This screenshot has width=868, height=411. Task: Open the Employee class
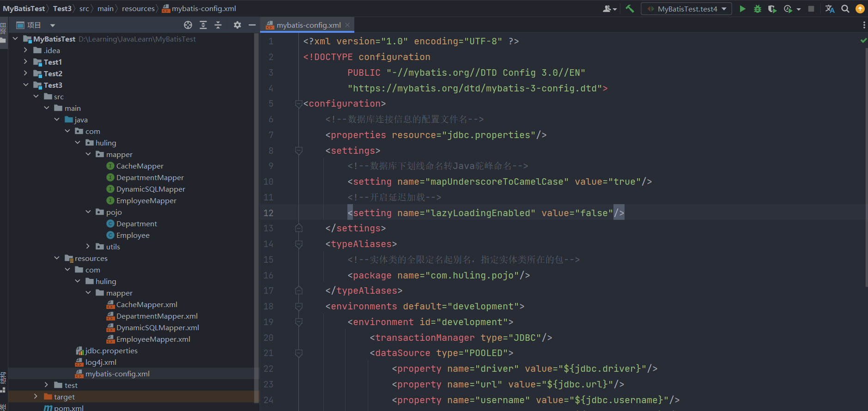(133, 235)
